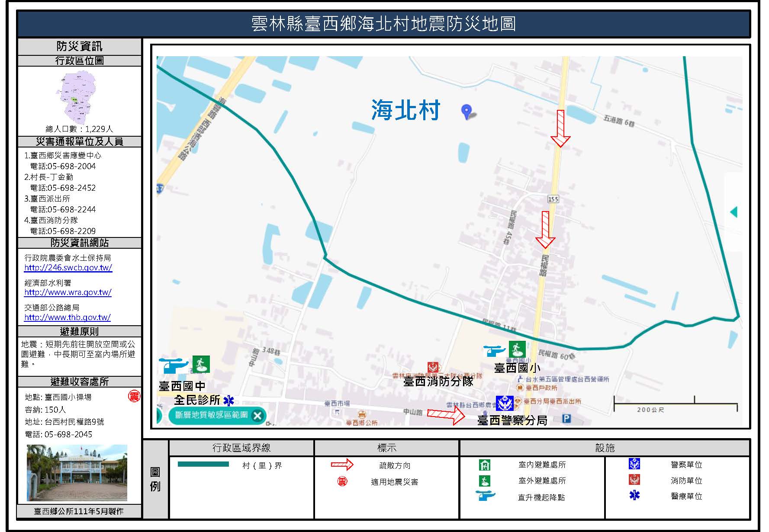Click the parking P icon on the map
The height and width of the screenshot is (532, 769).
(566, 418)
